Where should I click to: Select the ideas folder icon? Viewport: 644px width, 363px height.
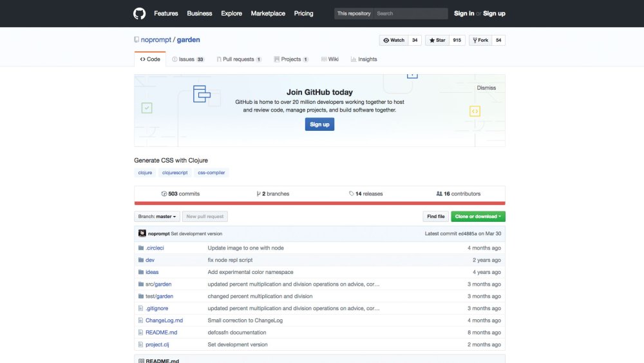tap(141, 272)
